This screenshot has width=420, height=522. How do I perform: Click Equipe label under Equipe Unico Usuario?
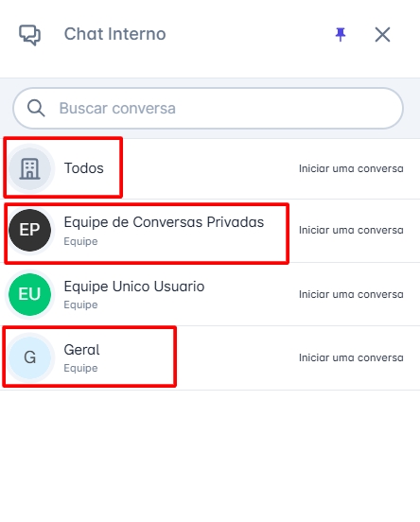pos(80,304)
